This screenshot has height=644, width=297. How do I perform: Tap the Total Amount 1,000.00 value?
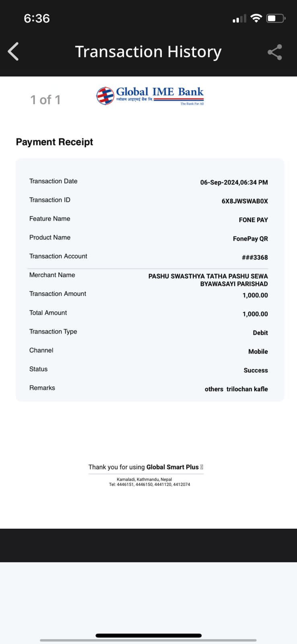click(x=255, y=314)
